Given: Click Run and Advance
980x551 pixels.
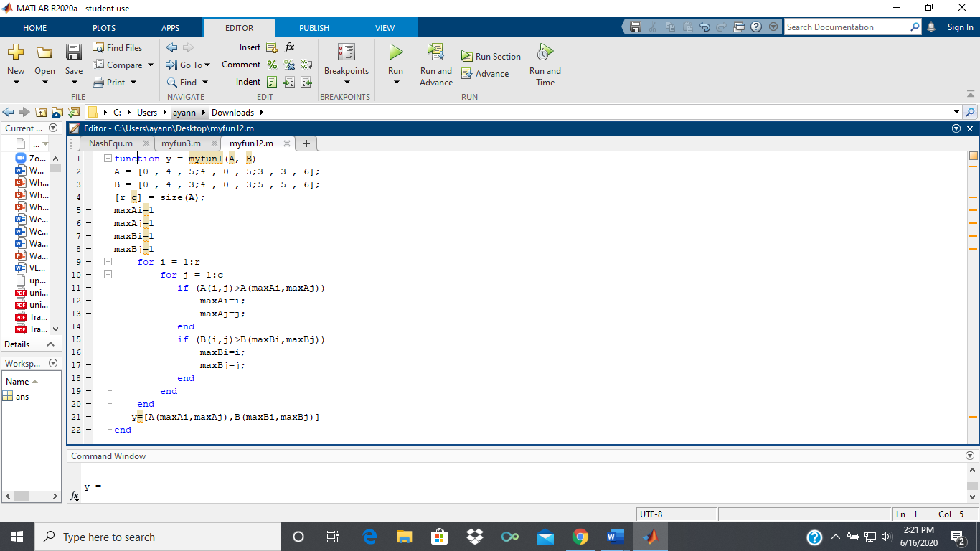Looking at the screenshot, I should pos(435,64).
